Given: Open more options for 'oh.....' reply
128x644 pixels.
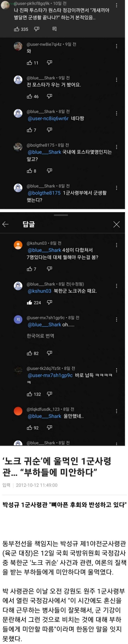Looking at the screenshot, I should pyautogui.click(x=116, y=319).
